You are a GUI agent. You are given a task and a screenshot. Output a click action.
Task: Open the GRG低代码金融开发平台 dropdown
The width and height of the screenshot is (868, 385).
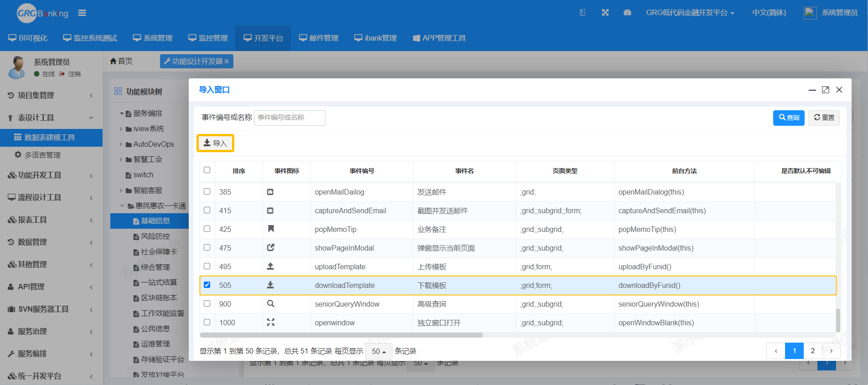(690, 13)
